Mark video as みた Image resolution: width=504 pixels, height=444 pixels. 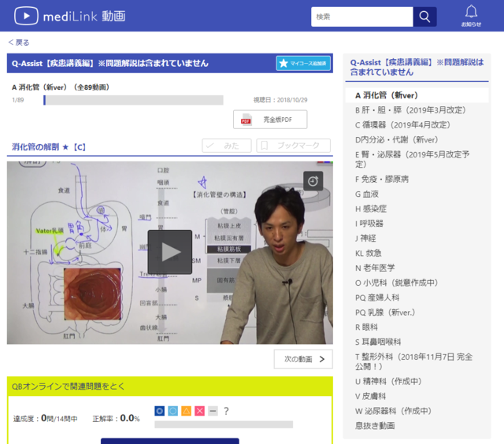(227, 146)
